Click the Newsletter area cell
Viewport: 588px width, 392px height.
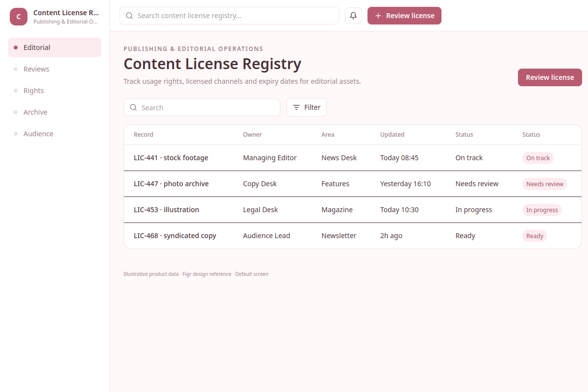(x=339, y=236)
